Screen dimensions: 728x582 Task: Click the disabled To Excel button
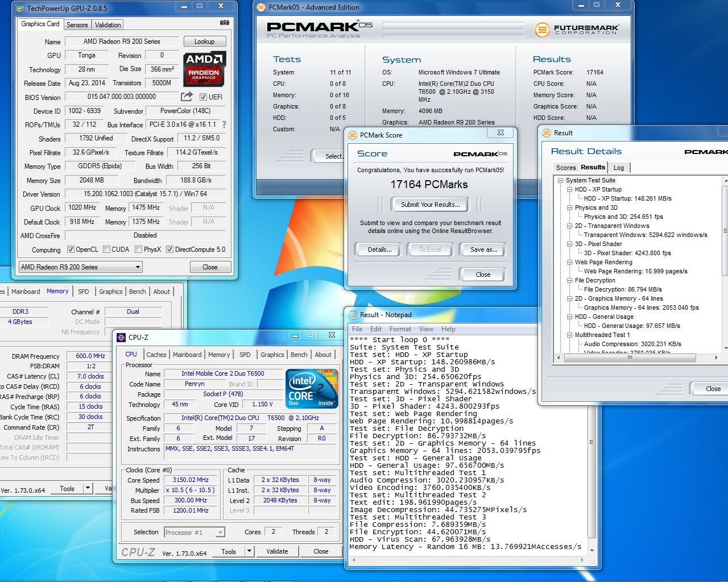tap(431, 250)
